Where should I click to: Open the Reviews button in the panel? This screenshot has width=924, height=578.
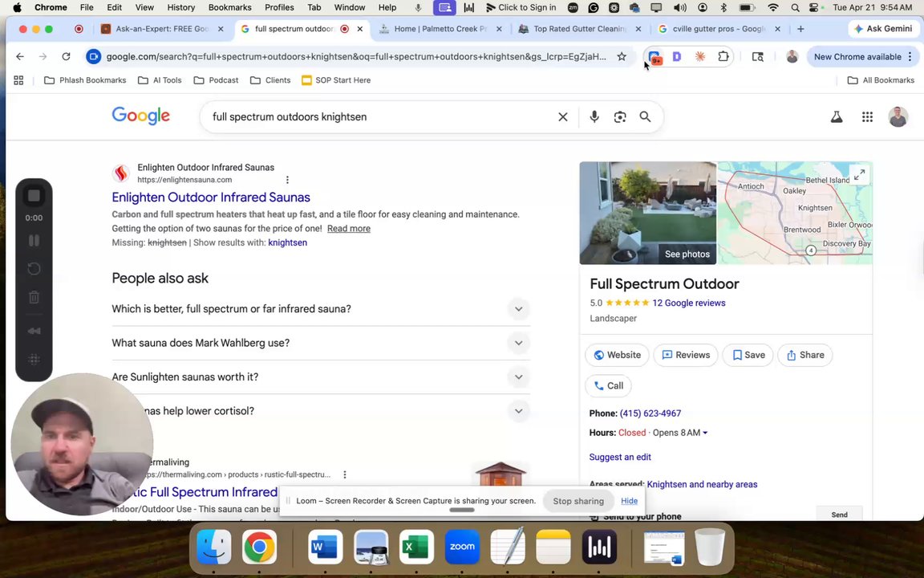click(686, 355)
